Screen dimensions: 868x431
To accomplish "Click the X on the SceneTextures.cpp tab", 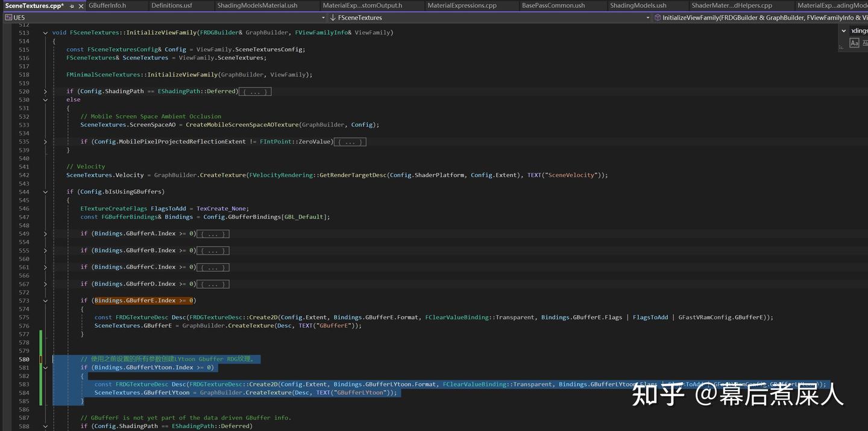I will [x=81, y=6].
